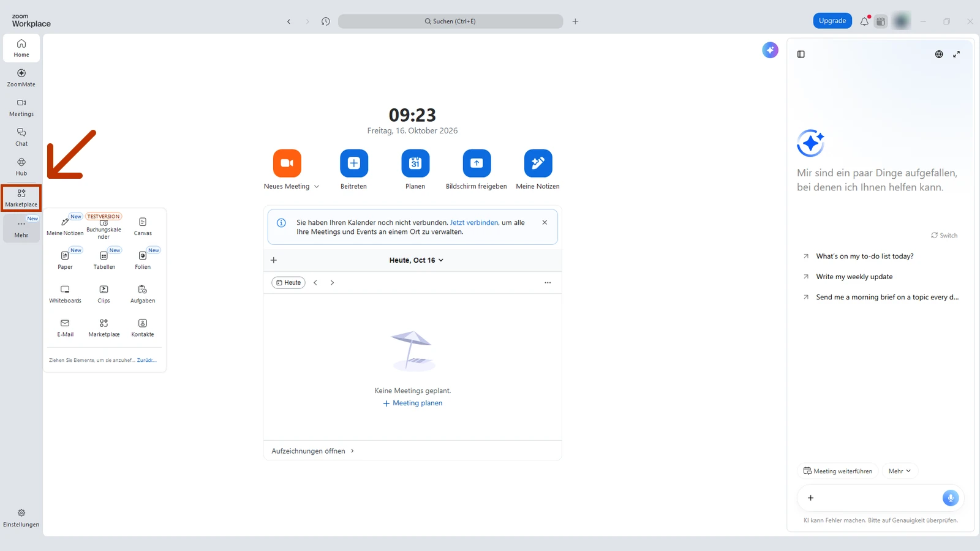Go to previous day in calendar
This screenshot has height=551, width=980.
tap(315, 283)
